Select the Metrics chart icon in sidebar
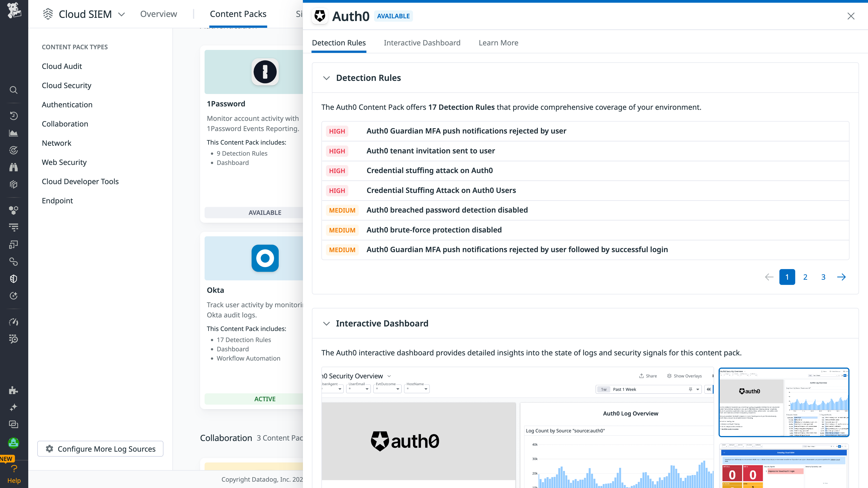Viewport: 868px width, 488px height. (14, 133)
